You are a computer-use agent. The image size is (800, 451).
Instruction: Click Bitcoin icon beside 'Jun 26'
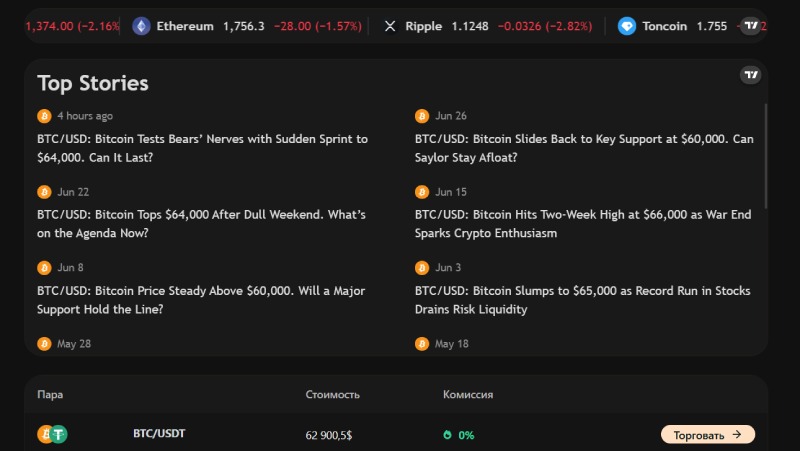(422, 116)
